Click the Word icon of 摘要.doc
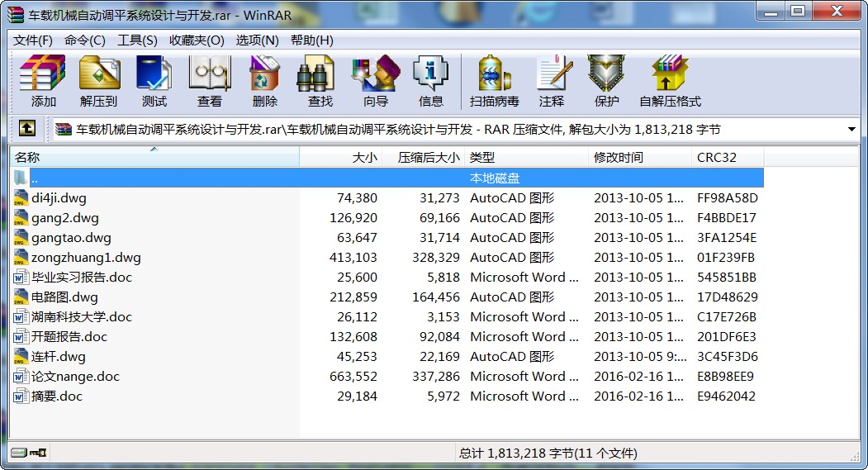The height and width of the screenshot is (470, 868). point(21,396)
